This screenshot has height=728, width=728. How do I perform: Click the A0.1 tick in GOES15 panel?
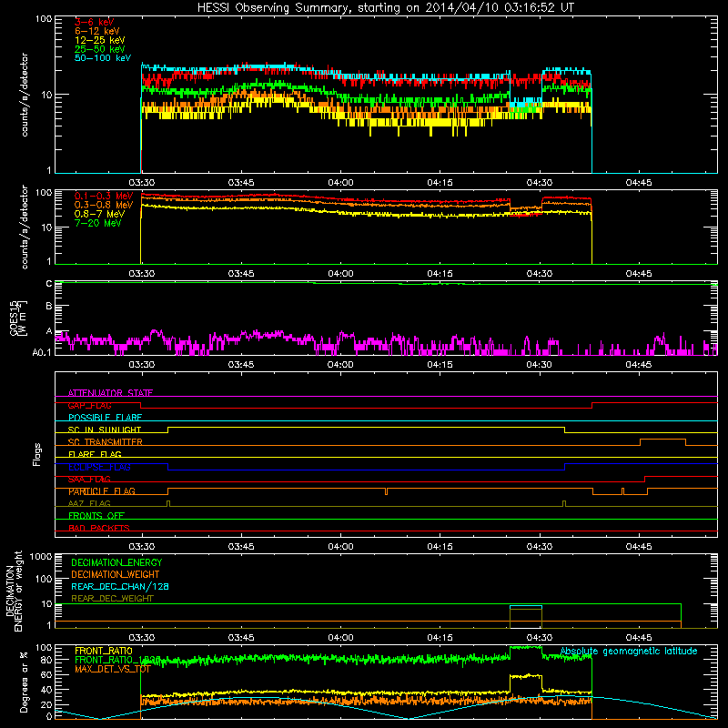coord(42,352)
